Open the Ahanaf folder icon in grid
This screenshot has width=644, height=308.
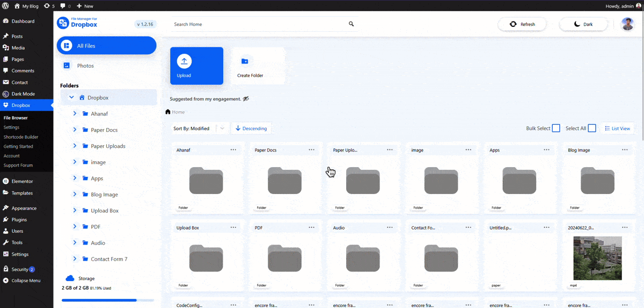206,181
